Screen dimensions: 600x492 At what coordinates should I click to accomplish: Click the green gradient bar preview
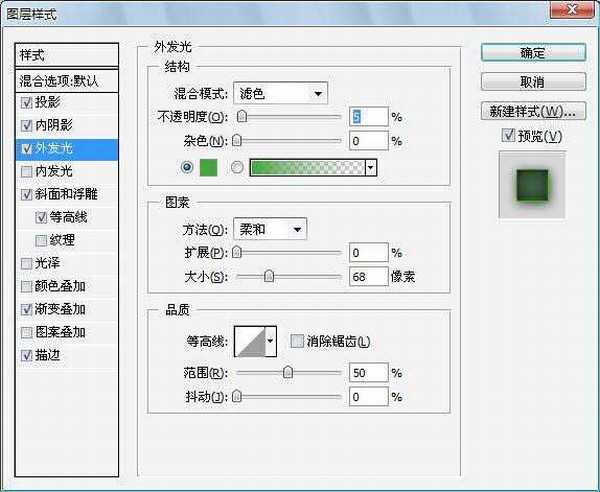point(306,168)
